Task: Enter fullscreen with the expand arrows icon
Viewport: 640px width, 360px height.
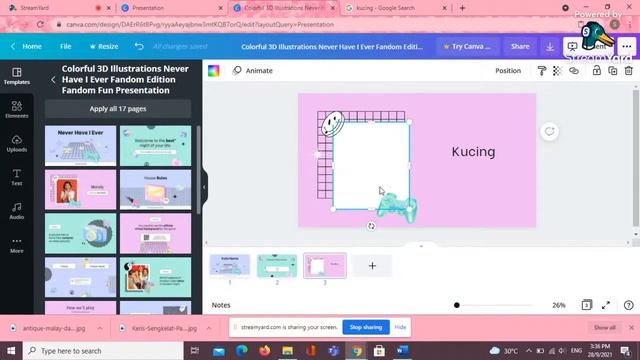Action: tap(606, 305)
